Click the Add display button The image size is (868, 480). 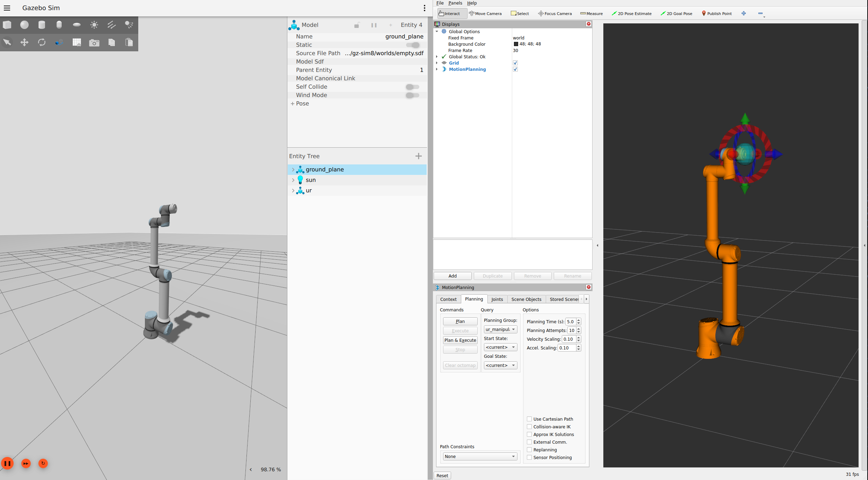(453, 276)
